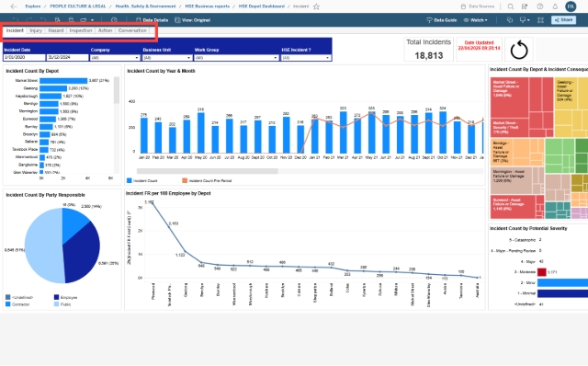Switch to the Inspection tab
Screen dimensions: 588x366
[x=81, y=30]
